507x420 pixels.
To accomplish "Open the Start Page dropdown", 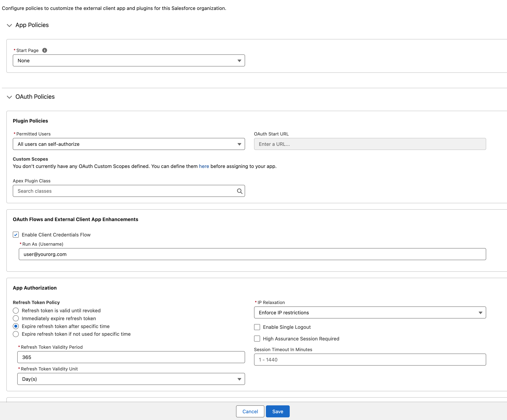I will [x=129, y=61].
